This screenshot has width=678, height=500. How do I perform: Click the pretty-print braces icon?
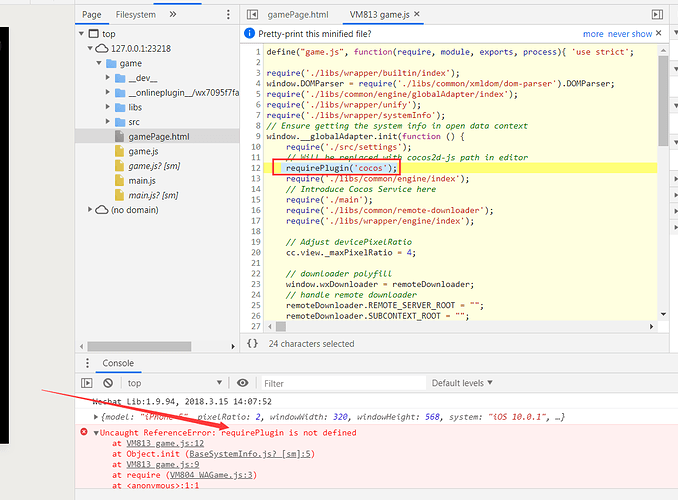pos(252,343)
